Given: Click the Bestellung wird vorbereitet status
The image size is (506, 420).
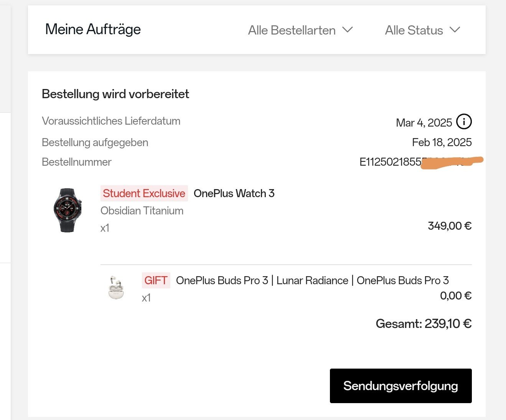Looking at the screenshot, I should (x=115, y=94).
